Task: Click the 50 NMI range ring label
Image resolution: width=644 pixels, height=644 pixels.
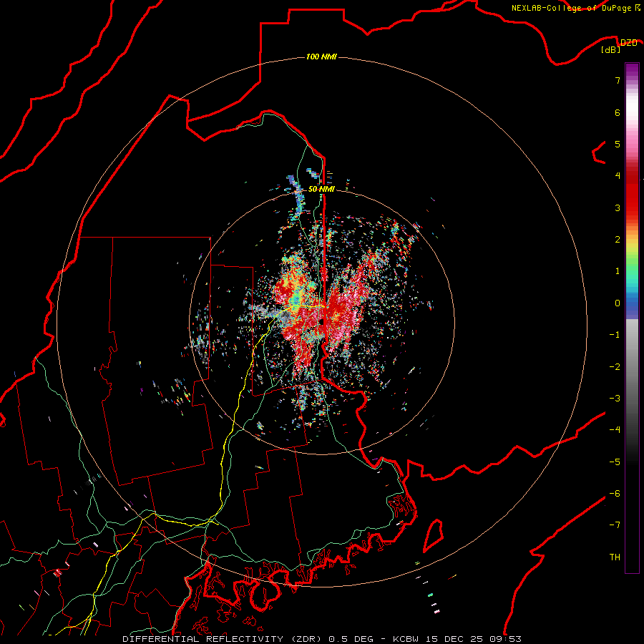Action: (321, 189)
